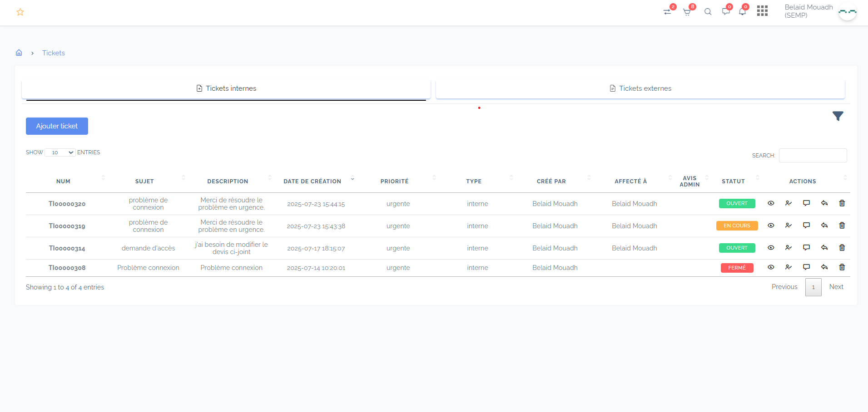Assign user for ticket TI00000320
Screen dimensions: 868x412
789,203
